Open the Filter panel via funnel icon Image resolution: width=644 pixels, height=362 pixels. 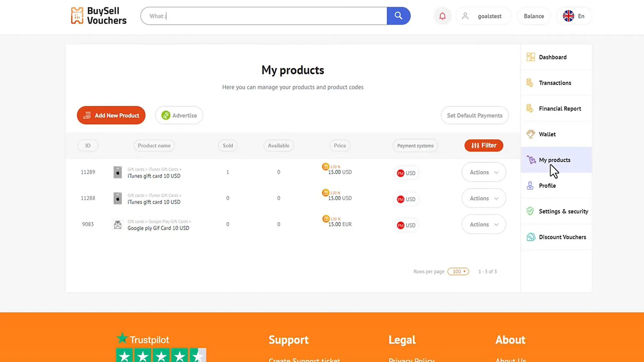click(x=475, y=145)
